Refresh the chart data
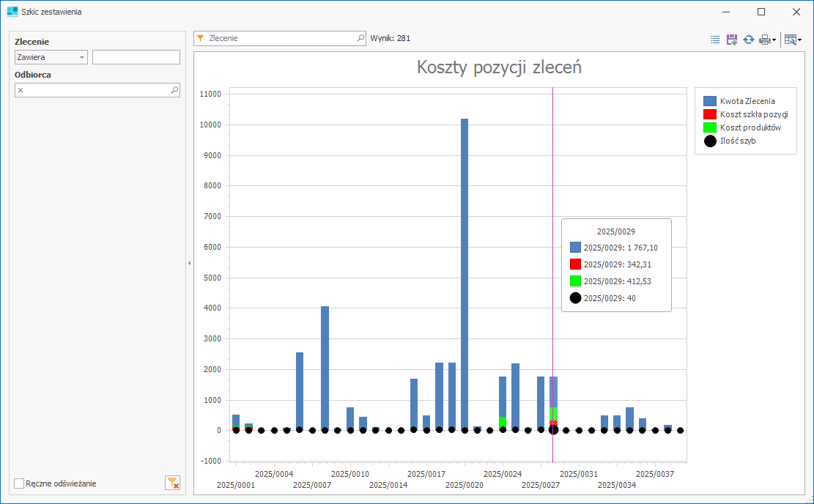814x504 pixels. coord(748,40)
